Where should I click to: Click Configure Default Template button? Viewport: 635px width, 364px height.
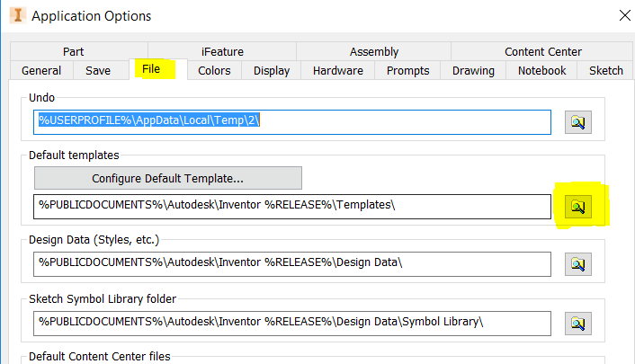tap(167, 178)
